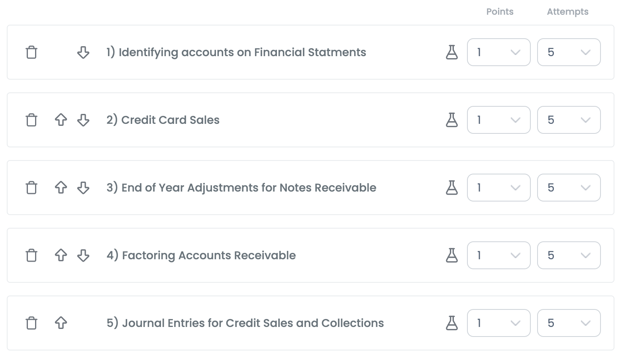This screenshot has height=364, width=624.
Task: Click flask icon for End of Year Adjustments
Action: pyautogui.click(x=451, y=188)
